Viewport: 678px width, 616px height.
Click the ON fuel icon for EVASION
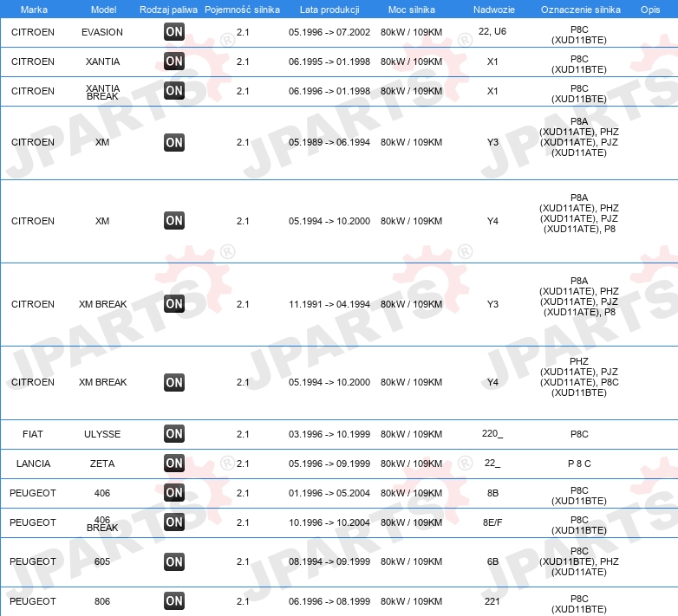(x=173, y=31)
